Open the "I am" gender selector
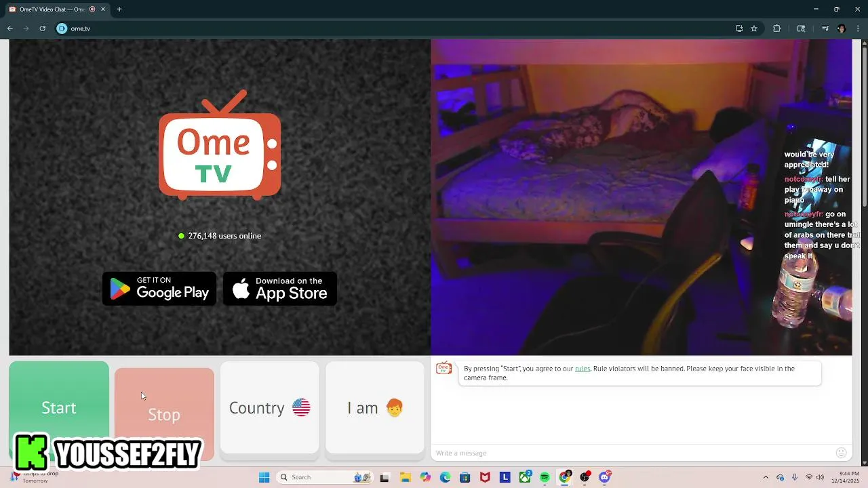The width and height of the screenshot is (868, 488). [x=375, y=407]
